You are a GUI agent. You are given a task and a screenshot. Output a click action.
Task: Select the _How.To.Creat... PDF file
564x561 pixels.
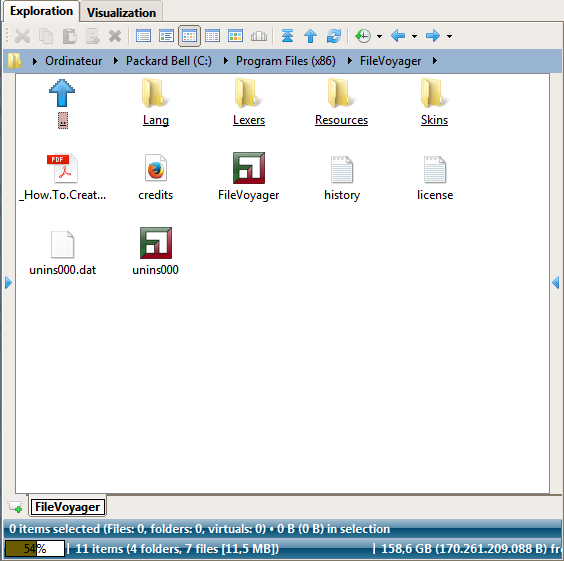(63, 178)
